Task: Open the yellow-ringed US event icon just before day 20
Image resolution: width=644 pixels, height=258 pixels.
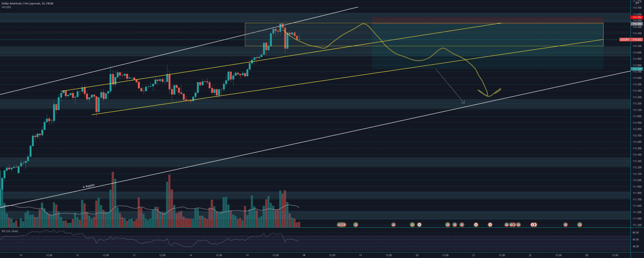Action: 412,225
